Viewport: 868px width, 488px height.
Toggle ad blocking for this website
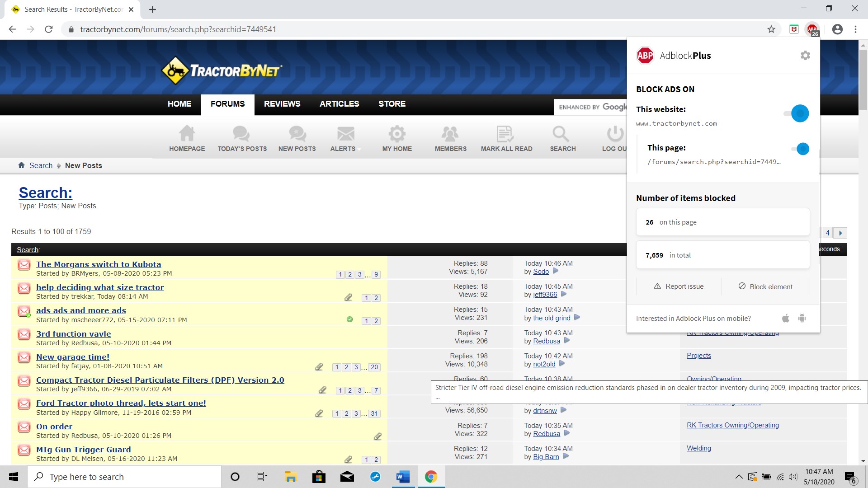(797, 113)
